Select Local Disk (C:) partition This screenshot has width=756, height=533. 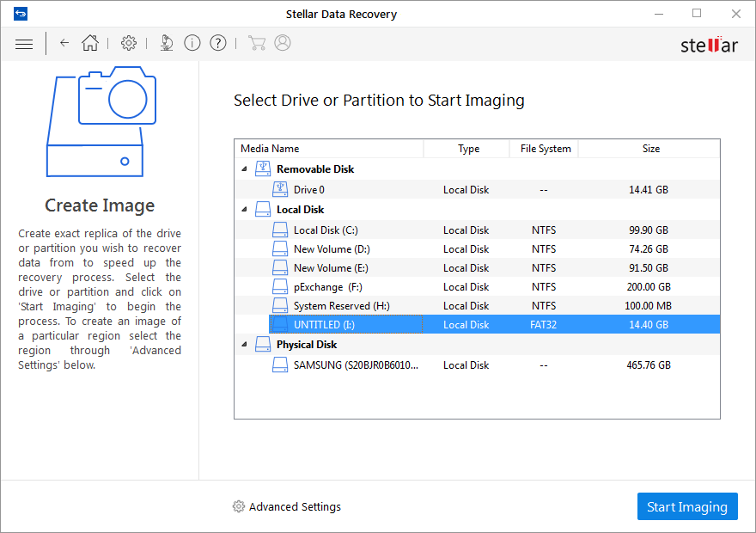(x=478, y=230)
